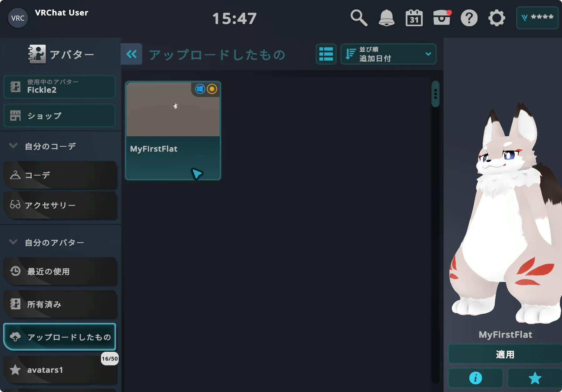Collapse the 自分のアバター section
The image size is (562, 392).
(x=13, y=242)
